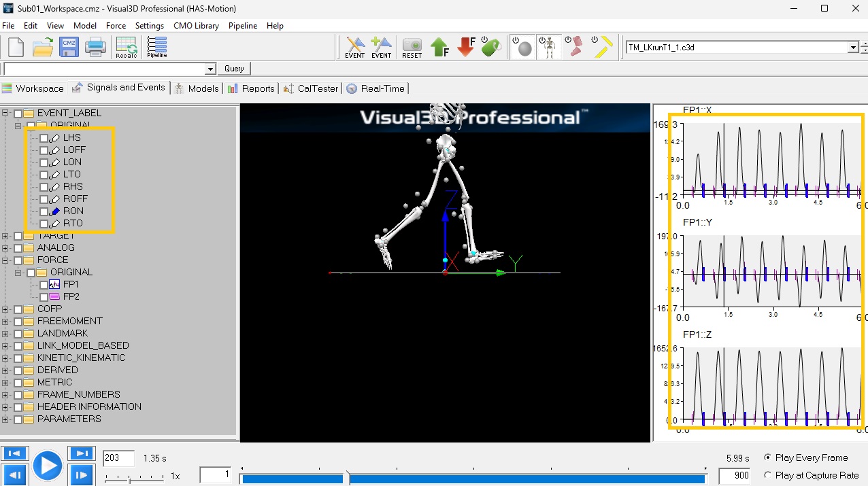
Task: Expand the LANDMARK tree node
Action: click(x=6, y=334)
